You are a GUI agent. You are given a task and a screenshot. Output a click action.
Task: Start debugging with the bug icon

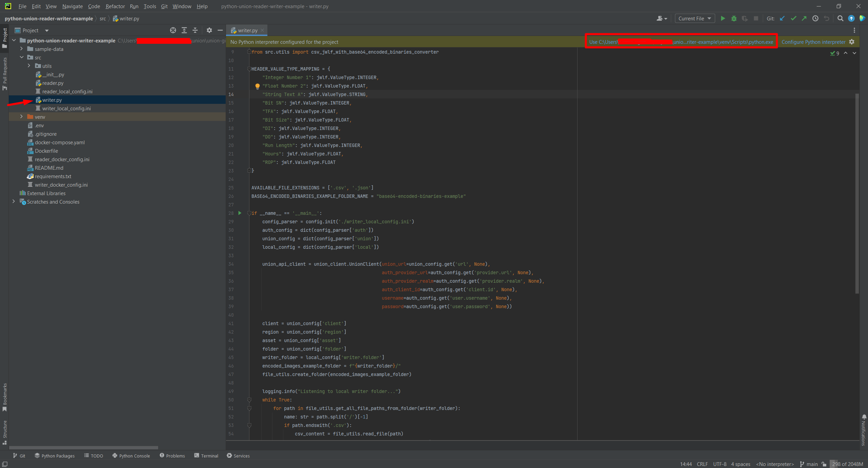point(734,18)
